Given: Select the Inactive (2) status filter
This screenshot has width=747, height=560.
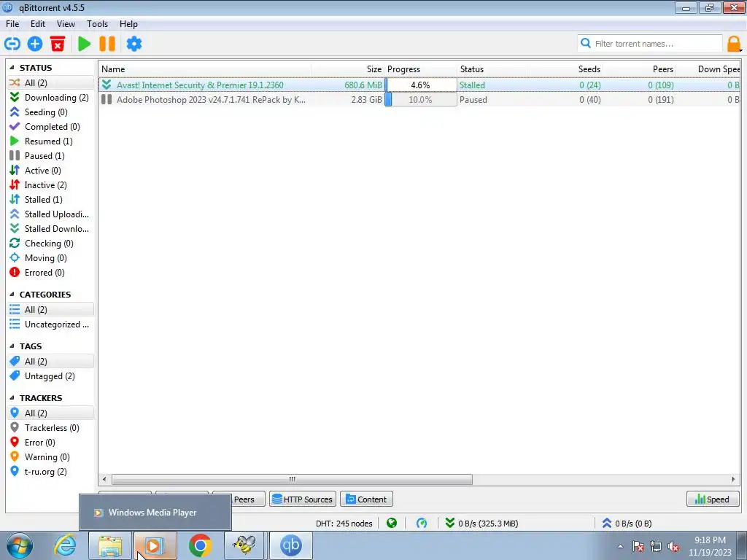Looking at the screenshot, I should [50, 184].
